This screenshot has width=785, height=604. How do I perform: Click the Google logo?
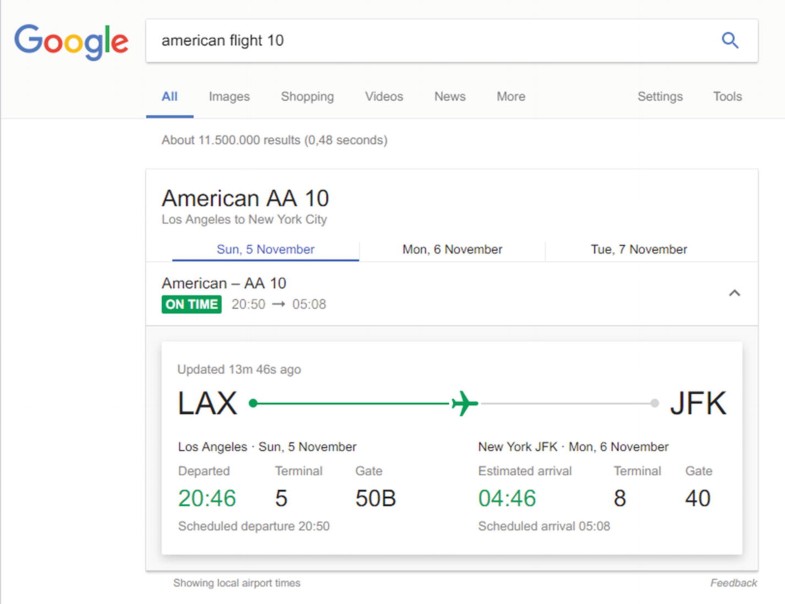(71, 42)
